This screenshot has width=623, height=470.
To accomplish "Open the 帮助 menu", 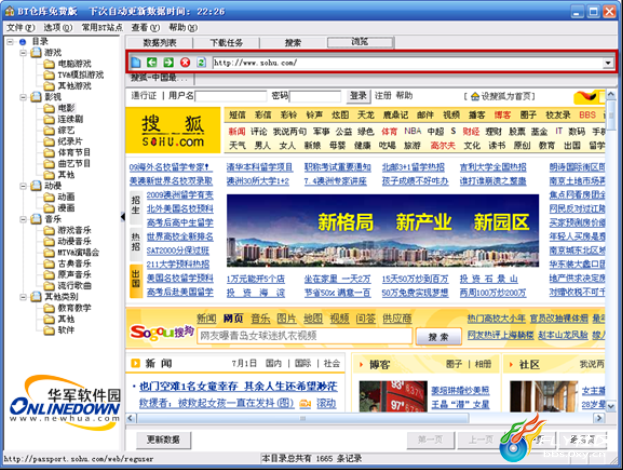I will tap(183, 27).
